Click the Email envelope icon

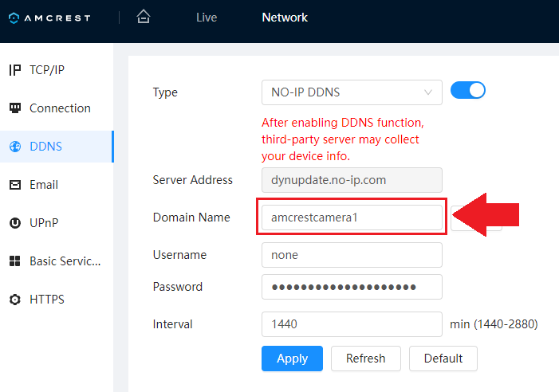(x=14, y=185)
